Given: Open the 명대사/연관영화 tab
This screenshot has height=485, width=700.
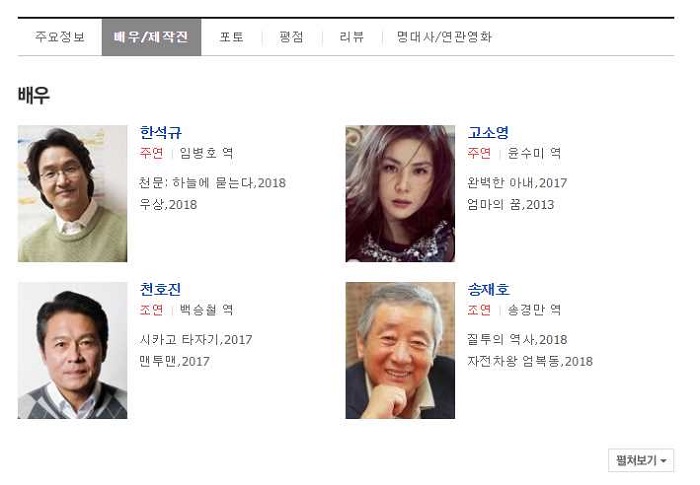Looking at the screenshot, I should click(x=444, y=37).
